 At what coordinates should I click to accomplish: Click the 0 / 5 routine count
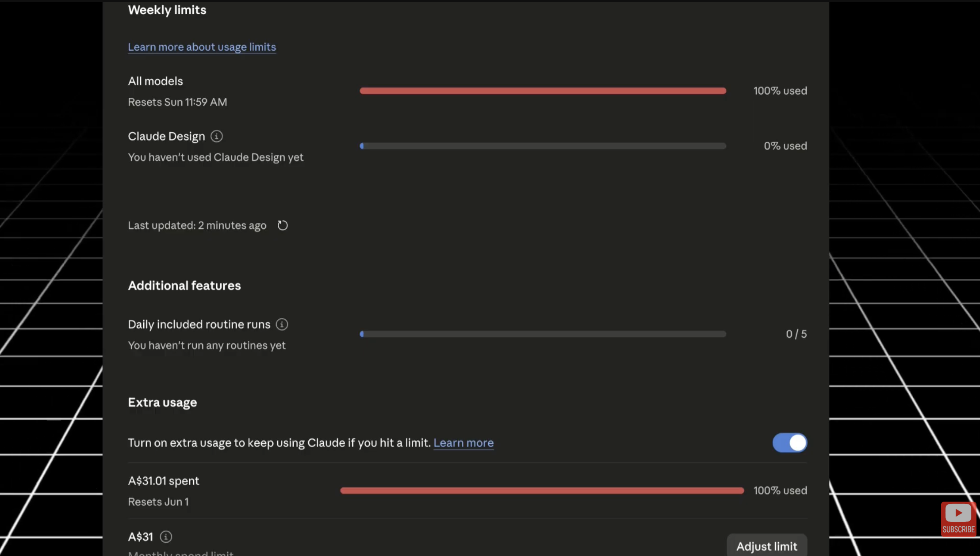point(796,334)
